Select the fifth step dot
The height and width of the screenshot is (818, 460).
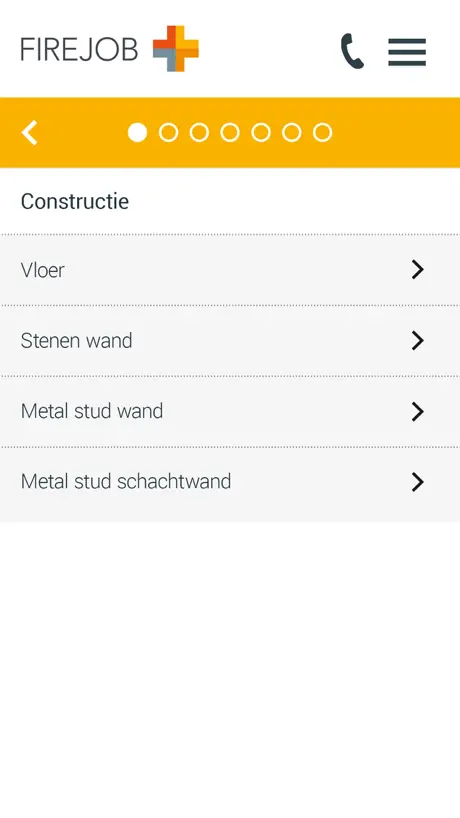261,133
